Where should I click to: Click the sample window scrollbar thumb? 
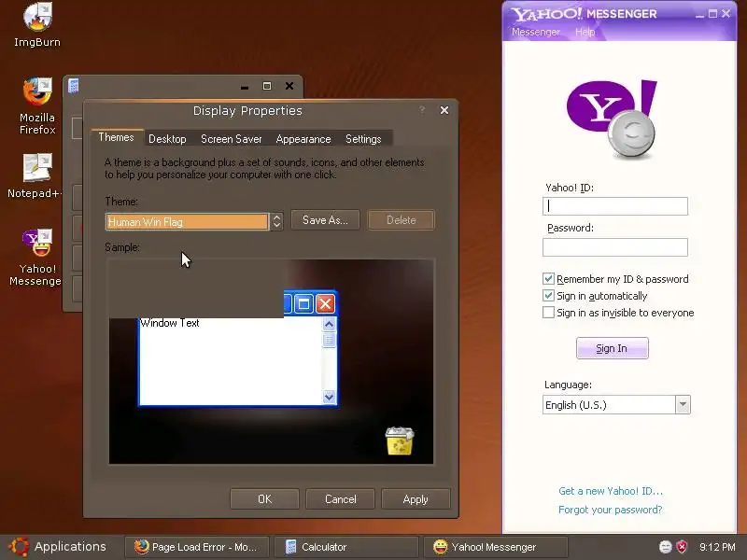[329, 340]
